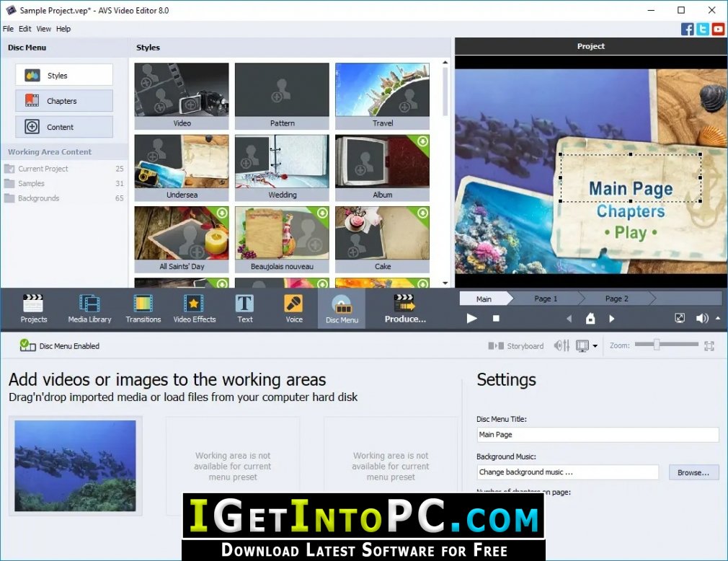This screenshot has width=728, height=561.
Task: Click the Produce clapperboard button
Action: click(x=405, y=309)
